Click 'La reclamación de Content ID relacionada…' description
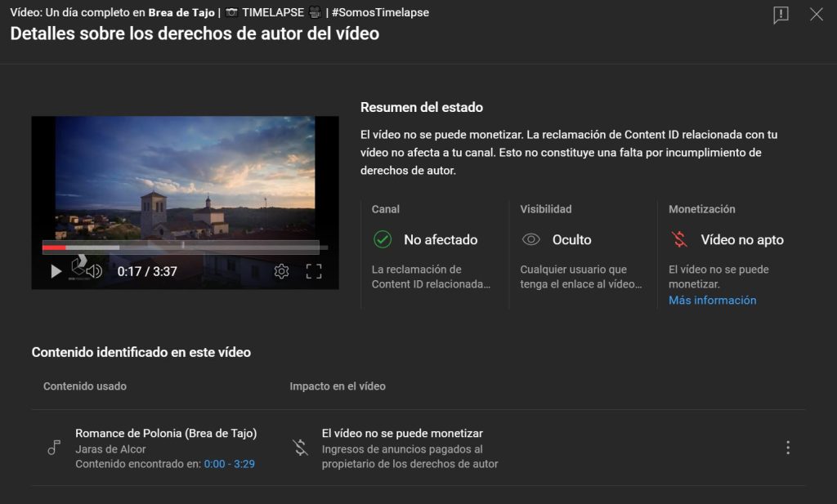 coord(431,277)
